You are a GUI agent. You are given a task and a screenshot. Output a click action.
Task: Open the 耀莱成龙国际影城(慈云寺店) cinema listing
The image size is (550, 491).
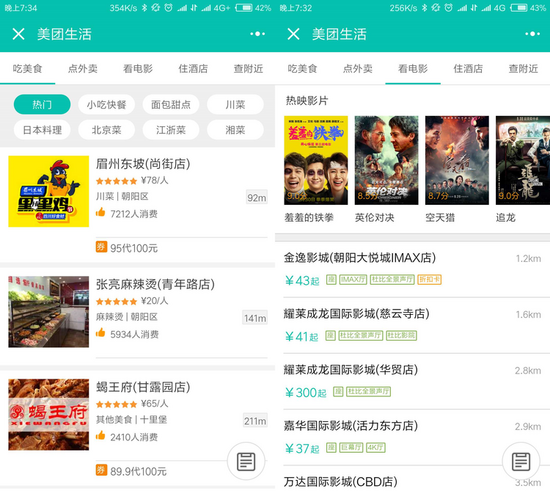tap(412, 325)
